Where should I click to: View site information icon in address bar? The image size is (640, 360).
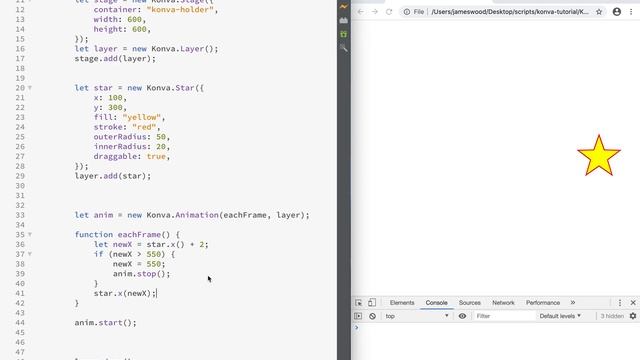point(407,12)
